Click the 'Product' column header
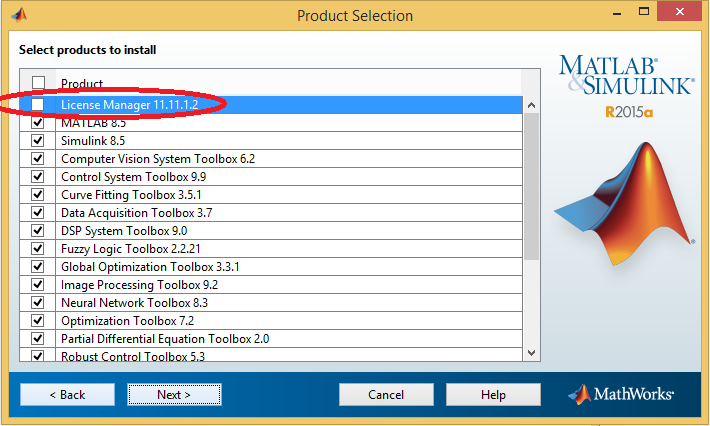 tap(82, 83)
